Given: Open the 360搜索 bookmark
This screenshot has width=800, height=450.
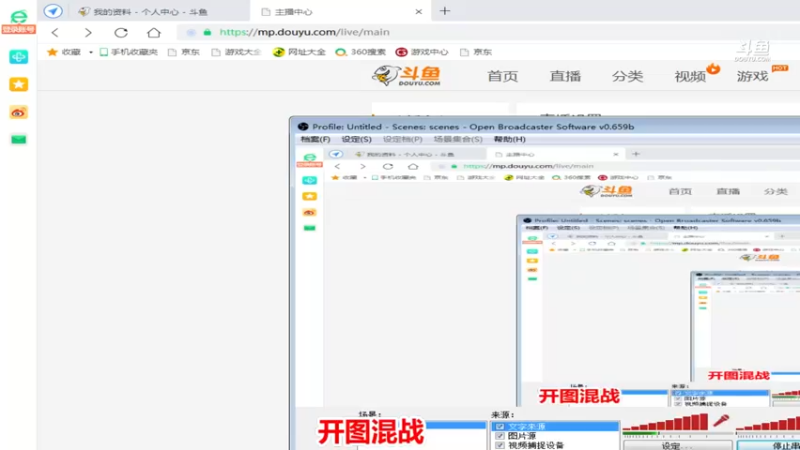Looking at the screenshot, I should click(360, 52).
